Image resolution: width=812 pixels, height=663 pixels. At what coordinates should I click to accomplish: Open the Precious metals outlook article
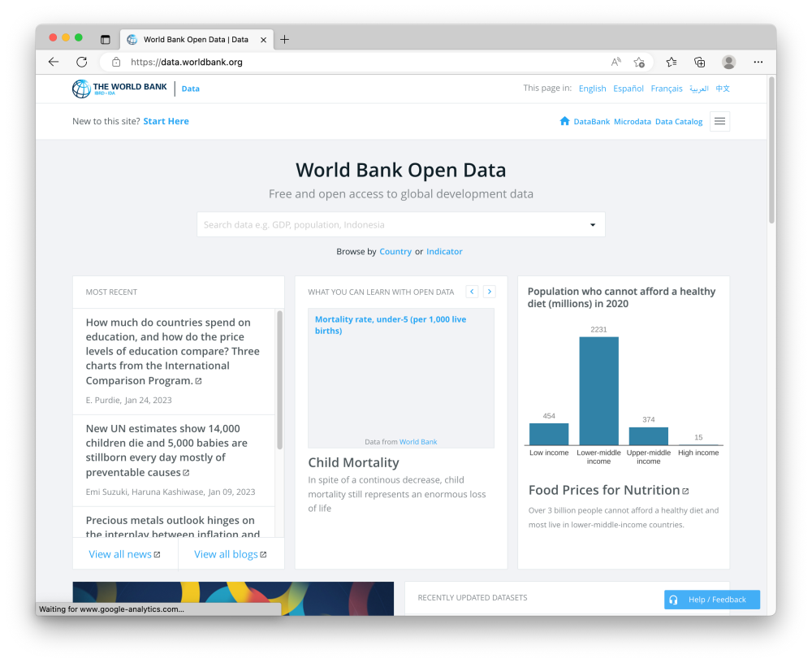pyautogui.click(x=172, y=526)
